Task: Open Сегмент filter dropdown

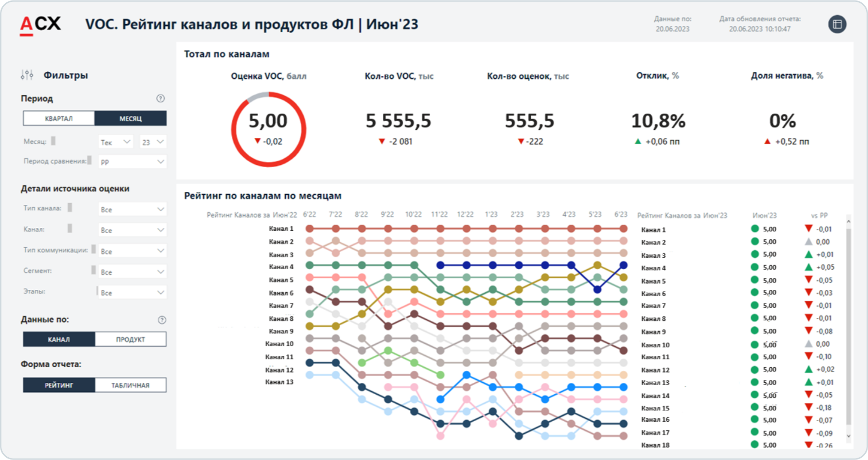Action: pos(132,272)
